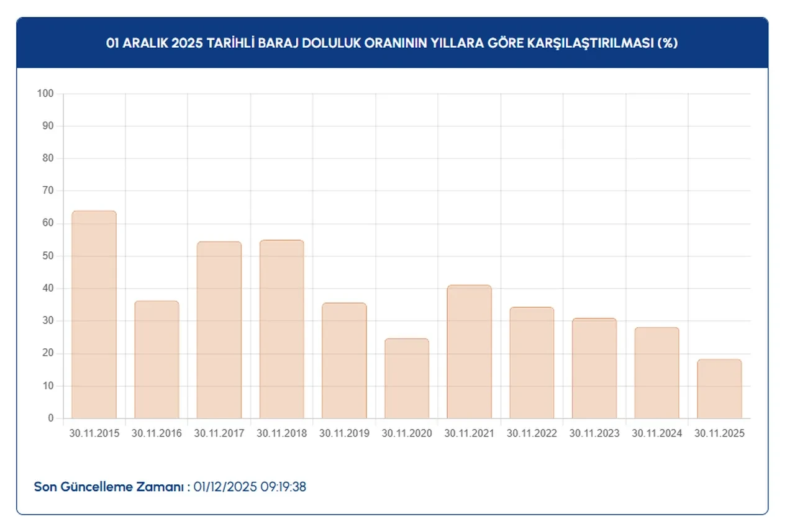Click the 0 label on y-axis

coord(51,418)
